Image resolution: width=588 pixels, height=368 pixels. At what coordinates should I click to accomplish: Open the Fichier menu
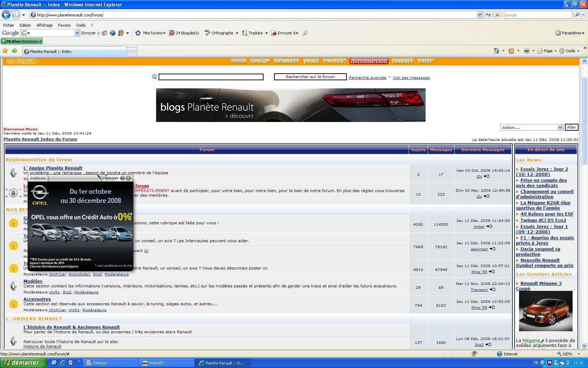tap(8, 25)
